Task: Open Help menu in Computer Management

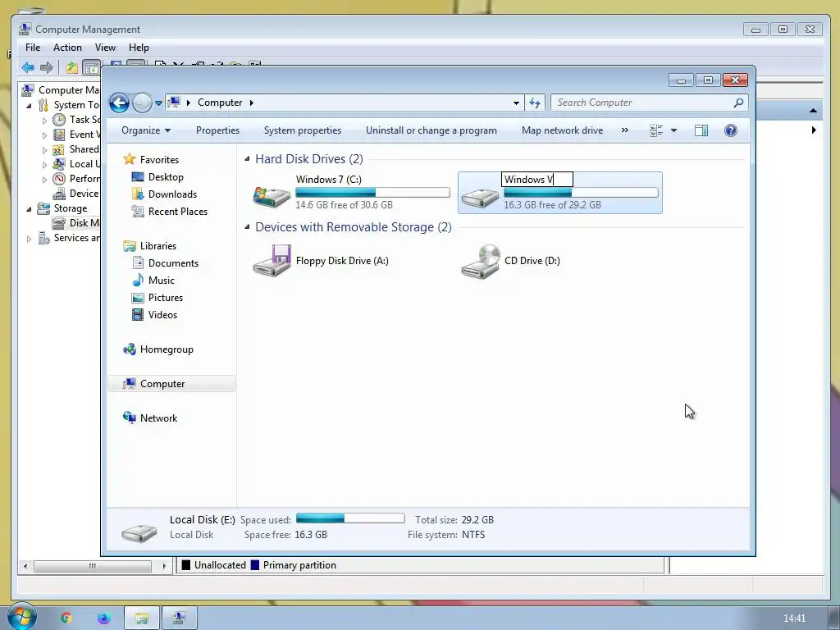Action: point(139,48)
